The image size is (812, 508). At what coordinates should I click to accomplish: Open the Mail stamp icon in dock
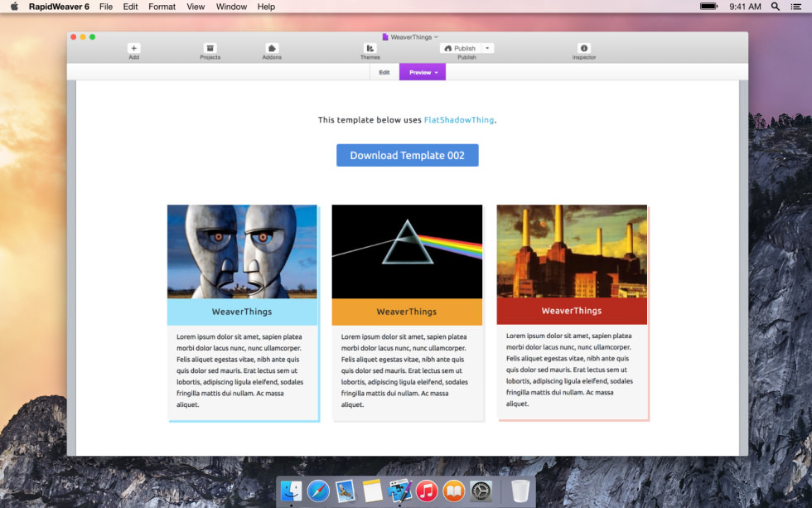tap(345, 491)
